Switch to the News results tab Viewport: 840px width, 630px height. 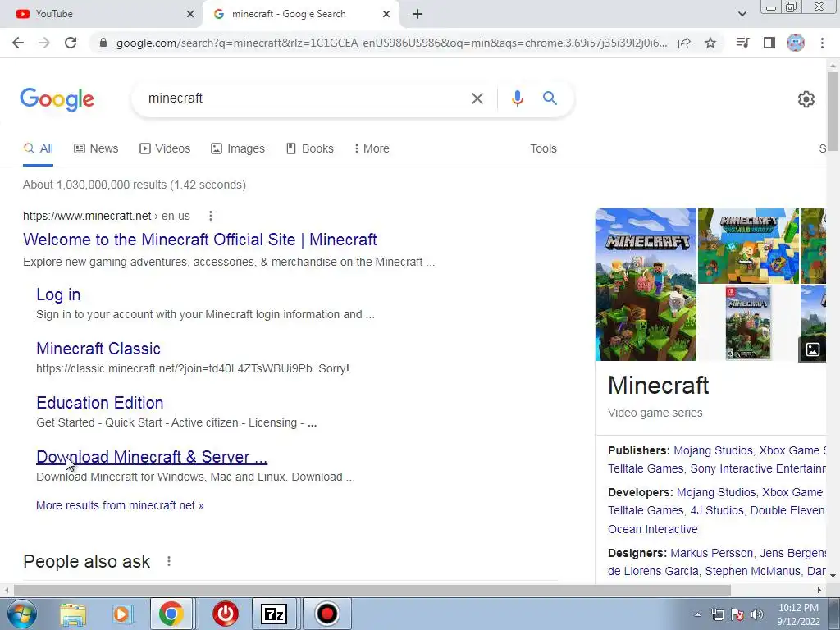click(x=96, y=148)
